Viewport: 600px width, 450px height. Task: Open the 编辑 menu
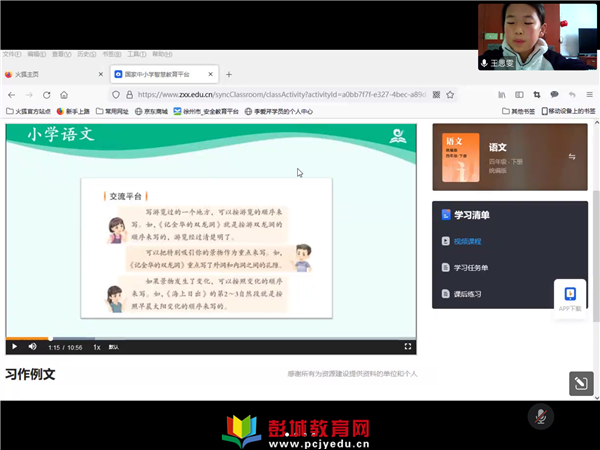[37, 54]
